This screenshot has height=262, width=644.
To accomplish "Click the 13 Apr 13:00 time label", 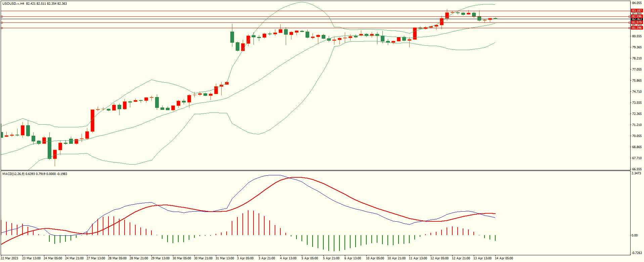I will [x=482, y=258].
